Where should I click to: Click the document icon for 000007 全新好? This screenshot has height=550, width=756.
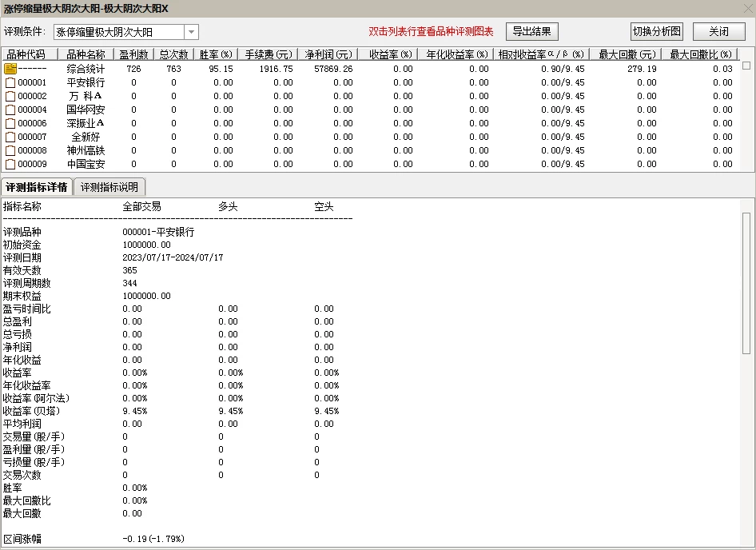10,137
